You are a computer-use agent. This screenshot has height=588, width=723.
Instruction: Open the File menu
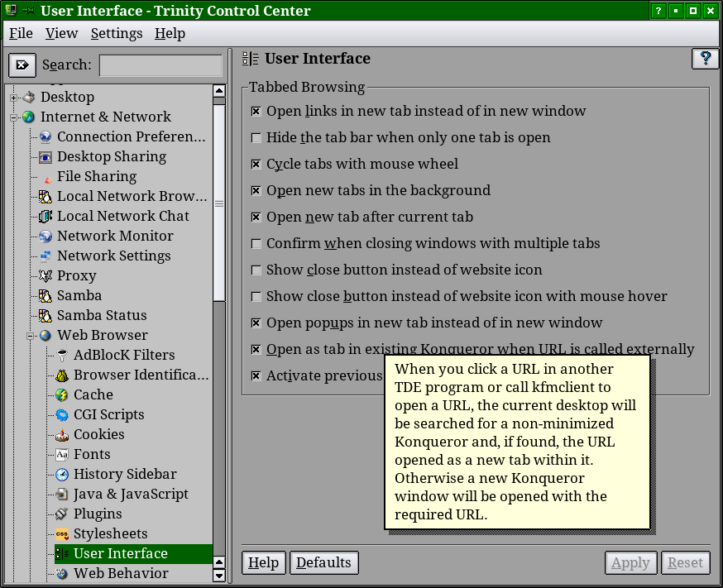pos(21,33)
